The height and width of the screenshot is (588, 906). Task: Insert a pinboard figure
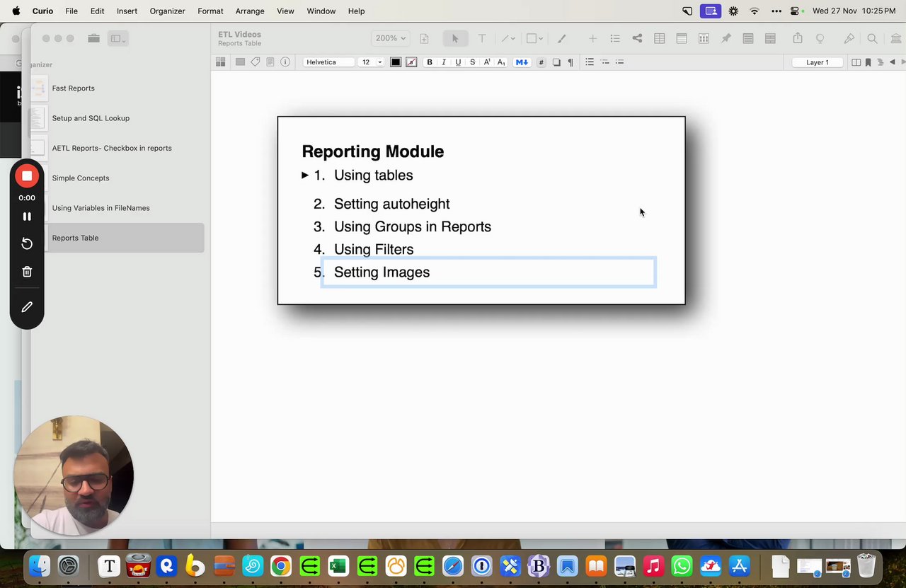click(x=726, y=39)
